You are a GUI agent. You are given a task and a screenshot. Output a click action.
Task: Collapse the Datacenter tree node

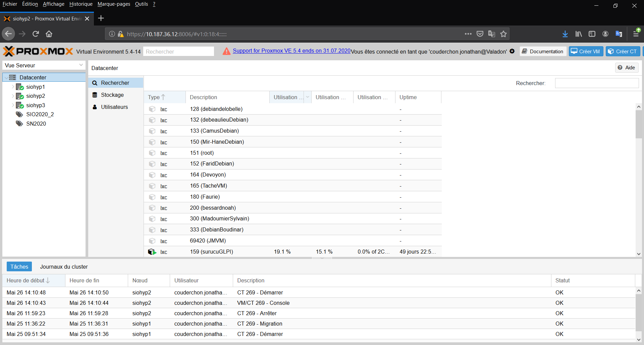click(x=6, y=77)
